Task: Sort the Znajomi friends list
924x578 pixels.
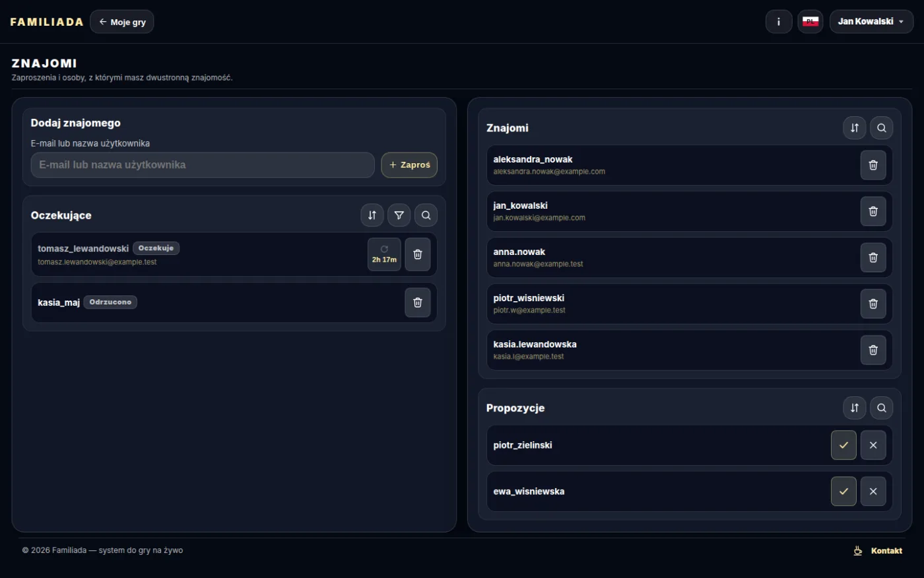Action: [855, 128]
